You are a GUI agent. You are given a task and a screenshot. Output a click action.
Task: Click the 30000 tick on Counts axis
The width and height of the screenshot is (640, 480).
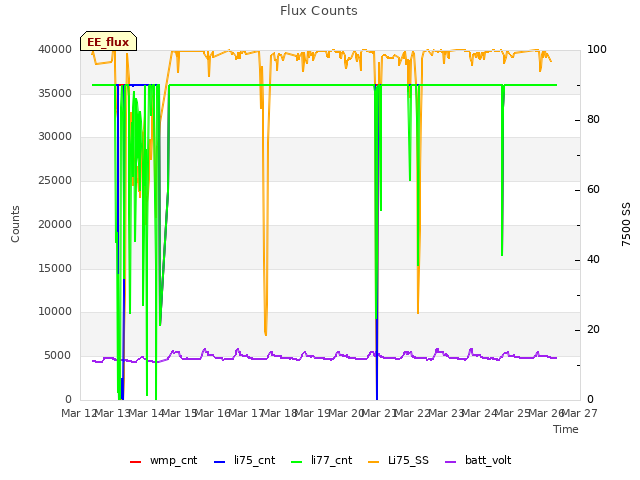click(x=55, y=136)
